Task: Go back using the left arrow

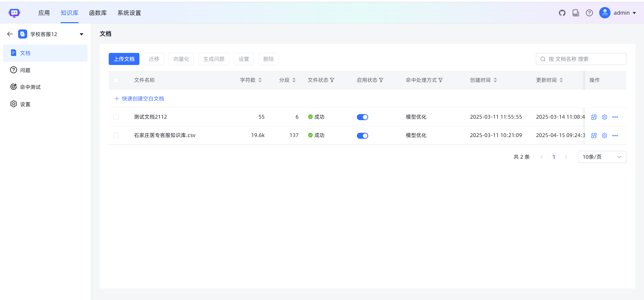Action: pyautogui.click(x=10, y=34)
